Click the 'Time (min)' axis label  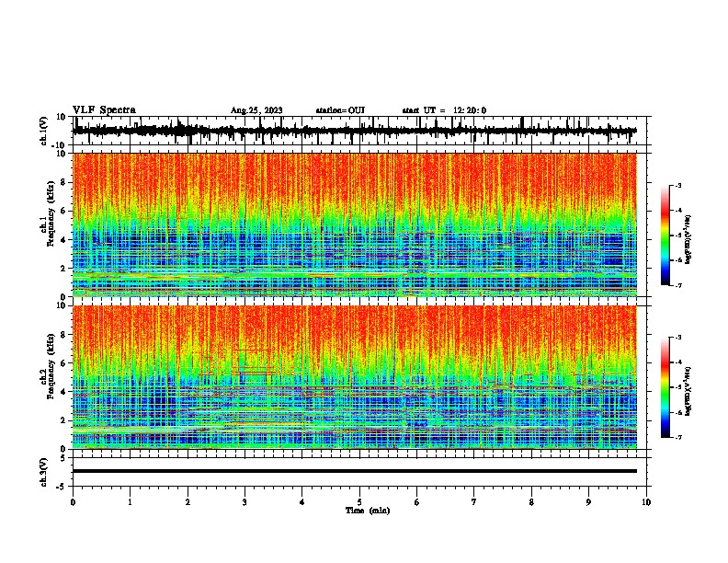tap(368, 511)
